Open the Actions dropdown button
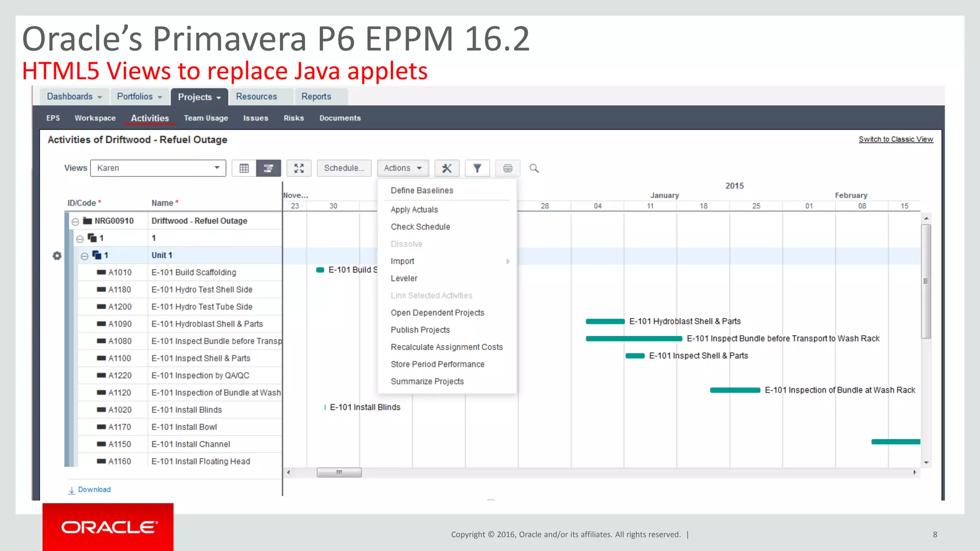This screenshot has width=980, height=551. [x=403, y=168]
